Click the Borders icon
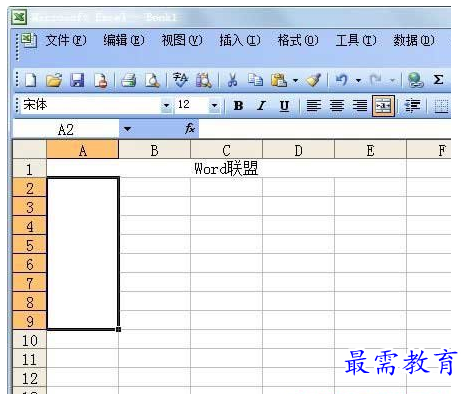Viewport: 466px width, 394px height. (x=442, y=106)
